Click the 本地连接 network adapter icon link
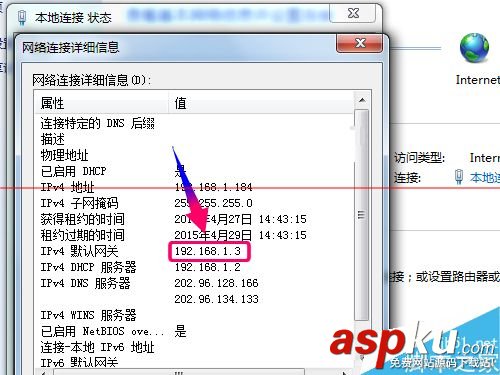Image resolution: width=500 pixels, height=375 pixels. (x=459, y=177)
